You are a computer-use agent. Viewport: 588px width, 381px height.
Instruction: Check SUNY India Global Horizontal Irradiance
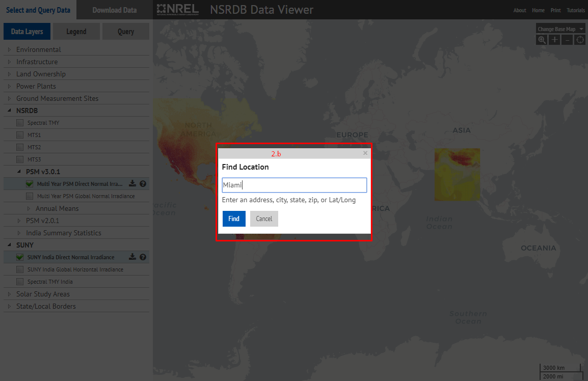(20, 269)
